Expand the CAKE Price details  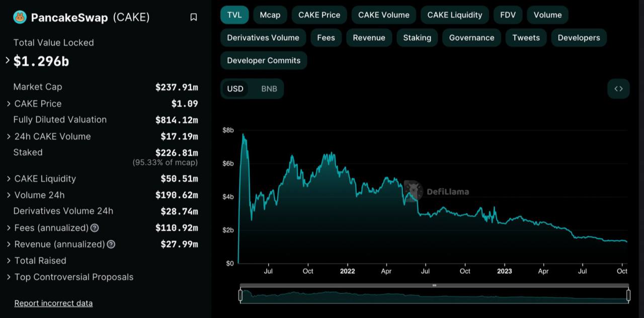(9, 104)
